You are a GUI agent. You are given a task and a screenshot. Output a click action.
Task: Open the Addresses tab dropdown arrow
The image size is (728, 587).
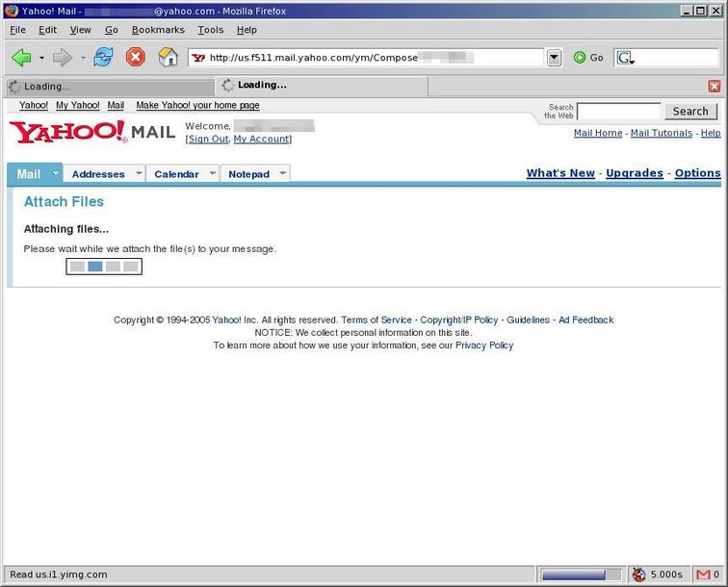(139, 173)
